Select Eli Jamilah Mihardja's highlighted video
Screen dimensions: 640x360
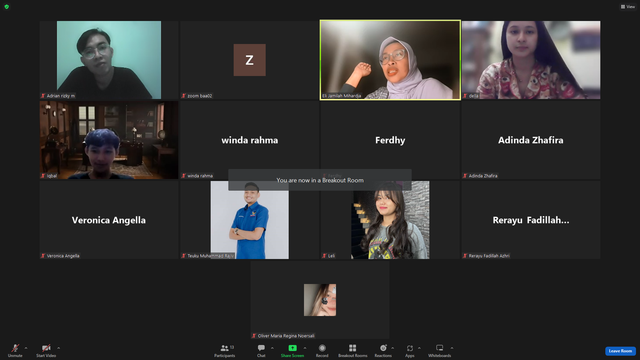tap(390, 60)
